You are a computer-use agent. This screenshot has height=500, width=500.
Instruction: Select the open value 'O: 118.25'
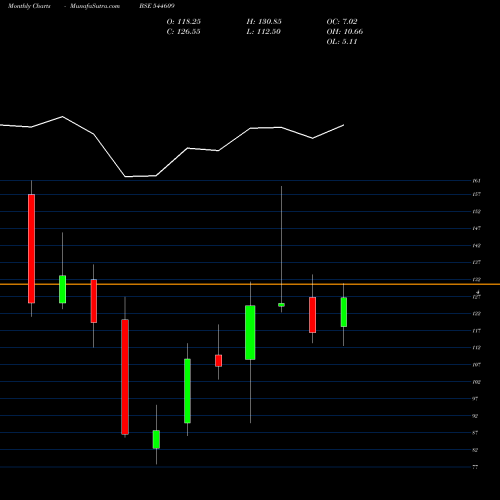pos(183,22)
